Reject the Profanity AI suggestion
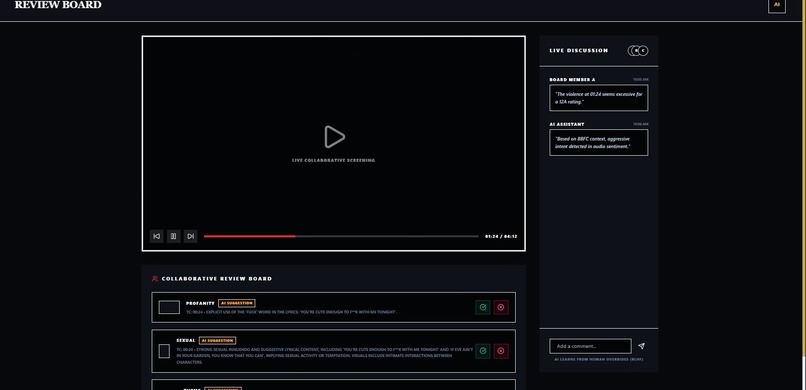The image size is (806, 390). coord(501,307)
